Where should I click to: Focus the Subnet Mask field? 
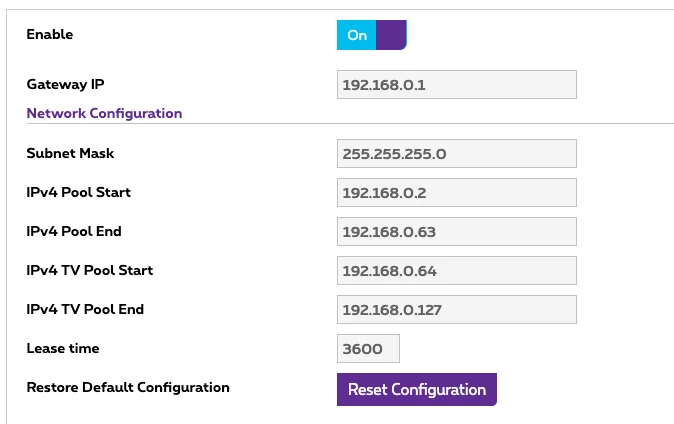(457, 154)
